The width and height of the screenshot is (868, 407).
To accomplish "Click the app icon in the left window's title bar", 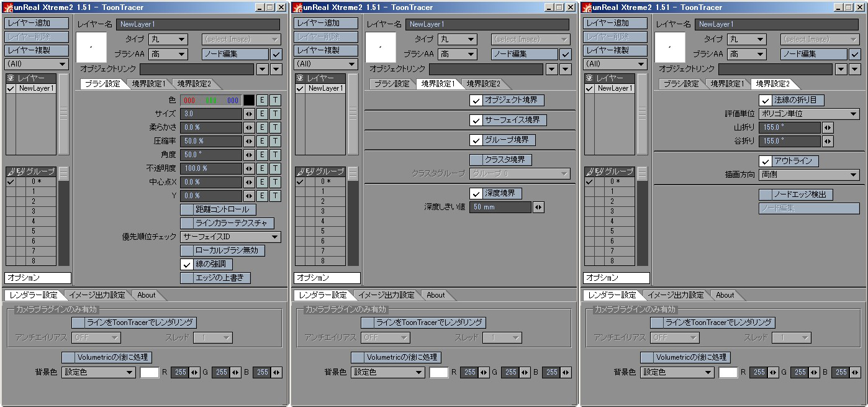I will tap(7, 7).
